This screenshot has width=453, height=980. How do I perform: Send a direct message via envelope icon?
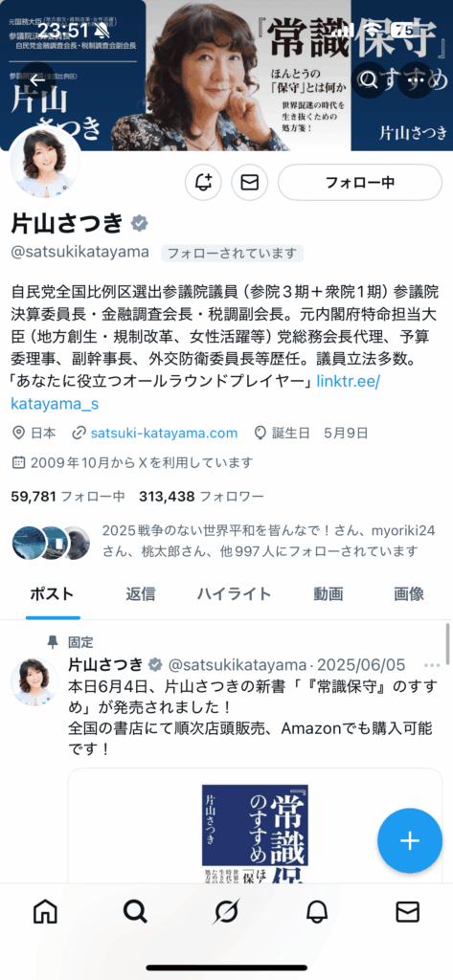(250, 183)
